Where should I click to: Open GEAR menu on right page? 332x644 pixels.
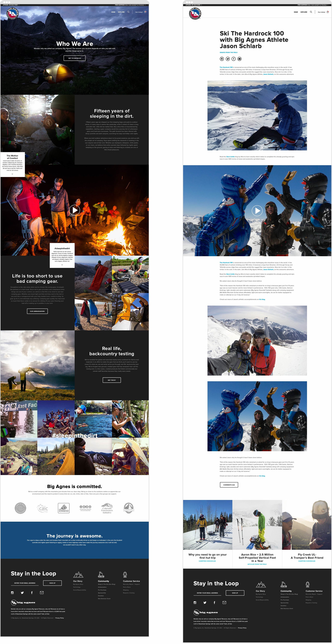(296, 12)
